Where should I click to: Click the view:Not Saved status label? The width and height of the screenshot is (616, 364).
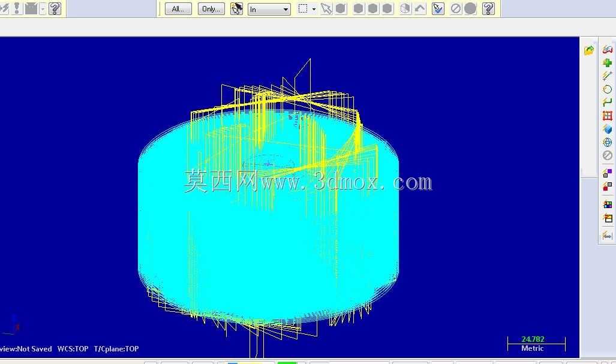pyautogui.click(x=26, y=348)
